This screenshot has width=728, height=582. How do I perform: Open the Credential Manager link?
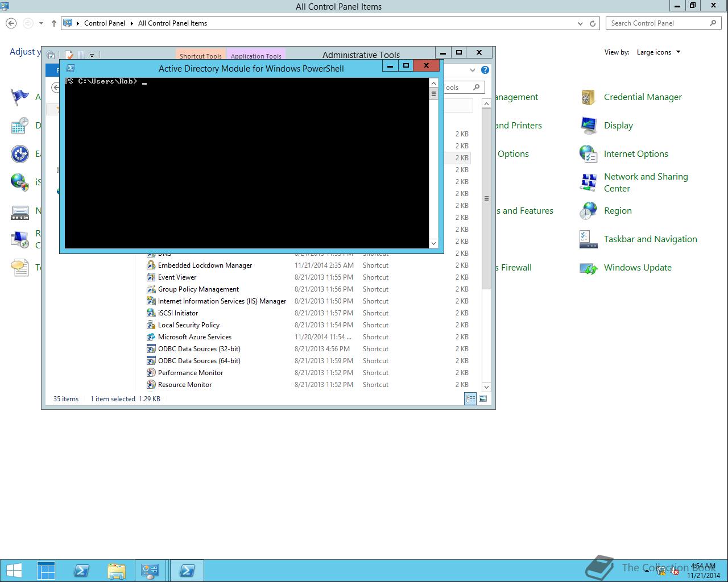tap(643, 97)
